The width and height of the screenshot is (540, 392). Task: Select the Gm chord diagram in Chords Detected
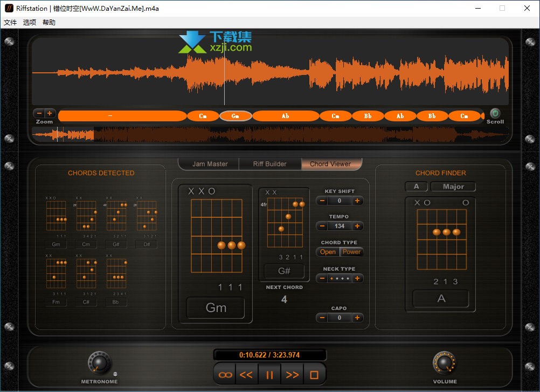pyautogui.click(x=56, y=216)
